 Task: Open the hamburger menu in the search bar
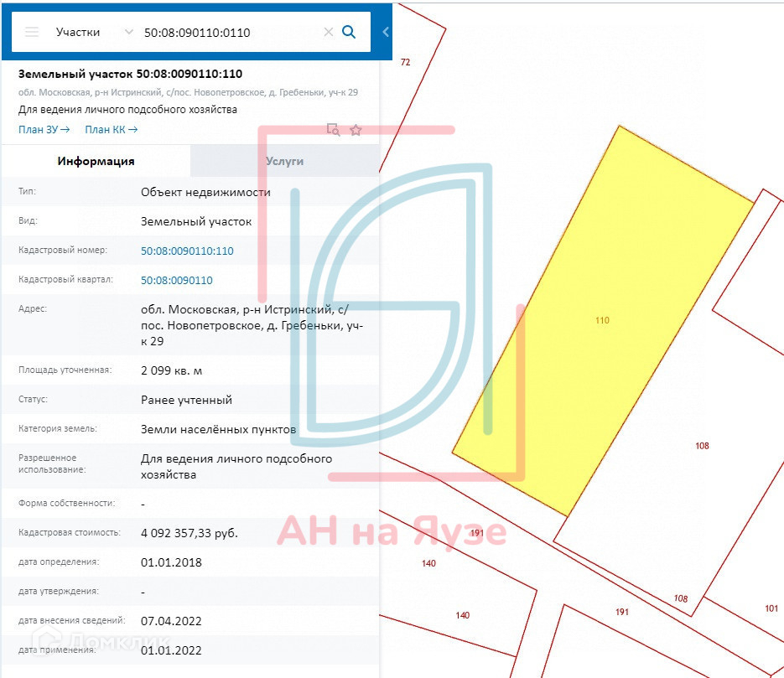[x=32, y=33]
